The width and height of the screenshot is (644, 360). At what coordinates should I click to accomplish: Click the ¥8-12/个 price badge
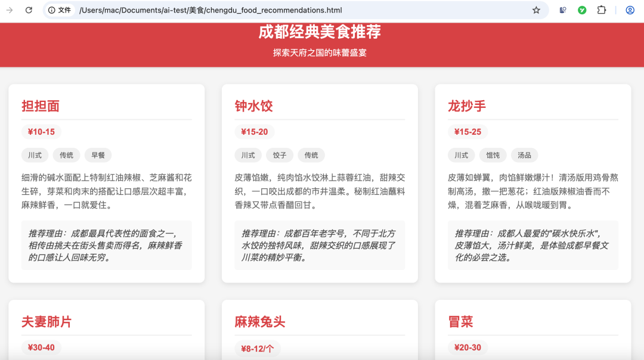(x=258, y=349)
